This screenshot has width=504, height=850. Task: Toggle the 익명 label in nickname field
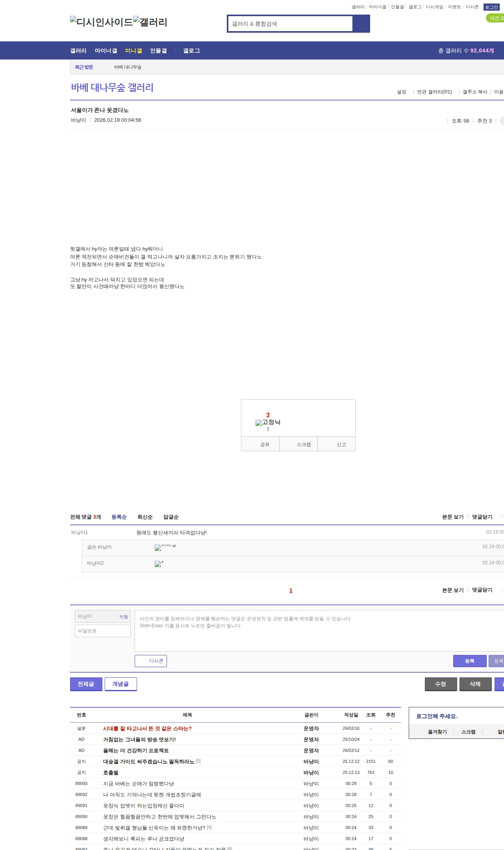click(x=123, y=617)
